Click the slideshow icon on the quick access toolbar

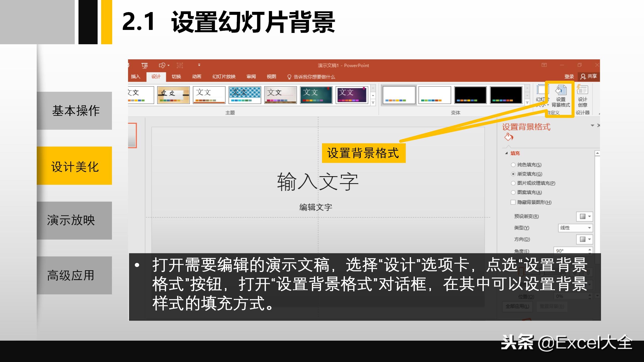[145, 65]
